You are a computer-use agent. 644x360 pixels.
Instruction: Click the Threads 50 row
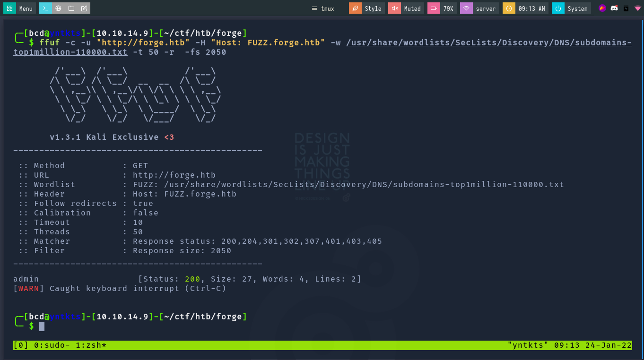(x=81, y=231)
